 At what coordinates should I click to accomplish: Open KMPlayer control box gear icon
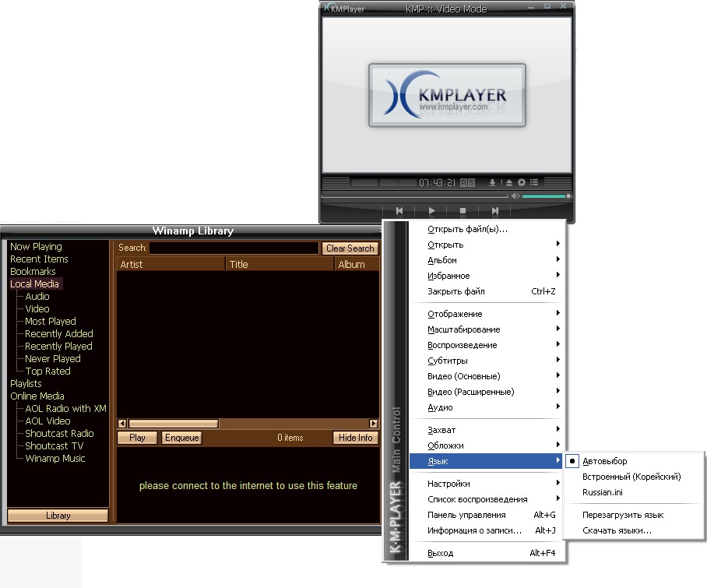(x=522, y=182)
